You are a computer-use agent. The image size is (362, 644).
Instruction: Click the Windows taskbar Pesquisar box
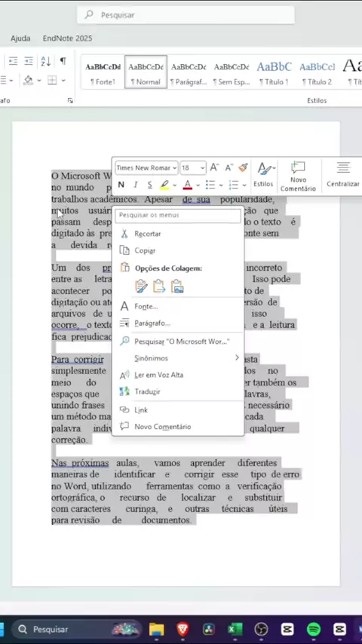(x=76, y=629)
